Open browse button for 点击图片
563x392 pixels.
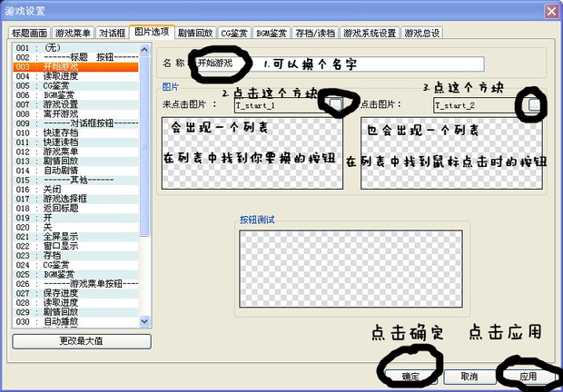point(534,105)
